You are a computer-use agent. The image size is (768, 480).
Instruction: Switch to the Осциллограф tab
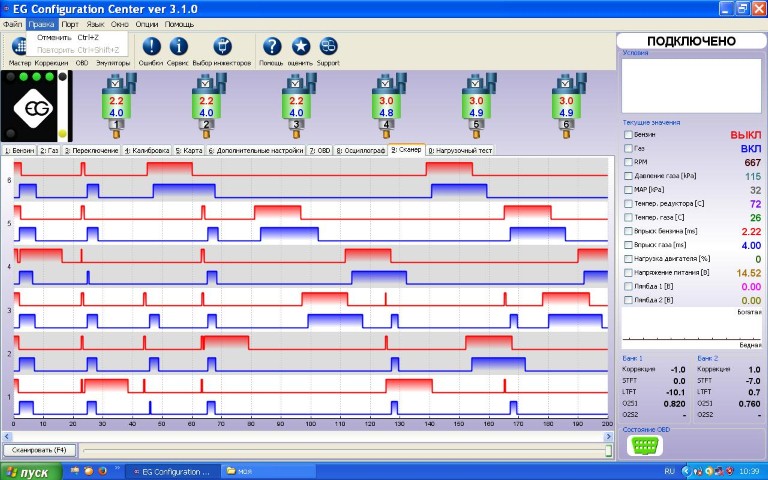(362, 150)
